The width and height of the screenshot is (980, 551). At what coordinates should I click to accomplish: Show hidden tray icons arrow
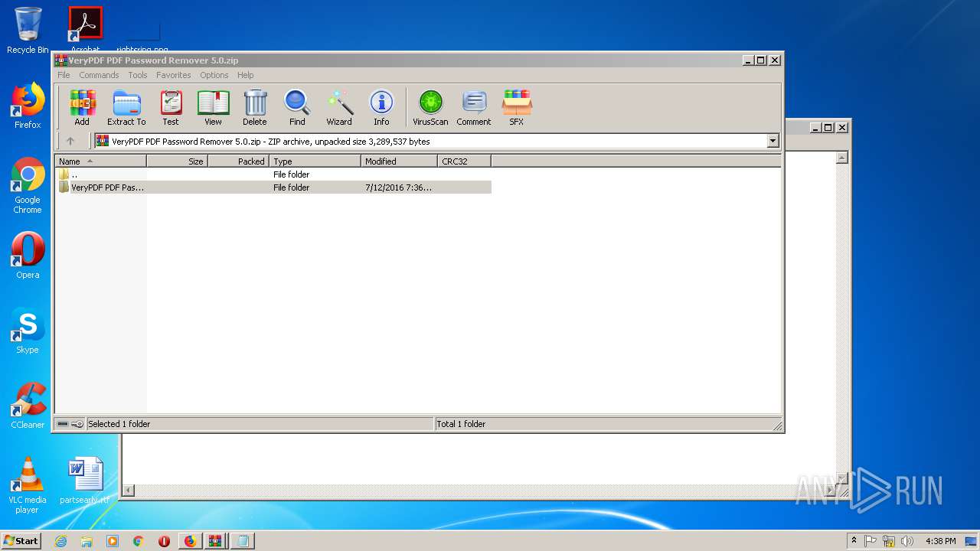point(854,540)
